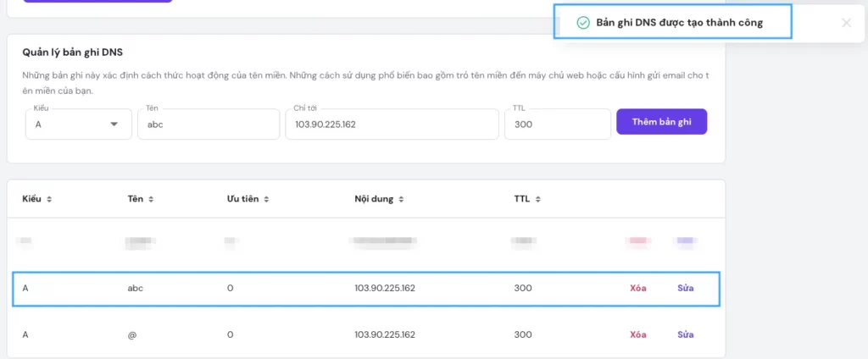Click the 'Bản ghi DNS được tạo thành công' message
Screen dimensions: 868x359
click(x=679, y=23)
